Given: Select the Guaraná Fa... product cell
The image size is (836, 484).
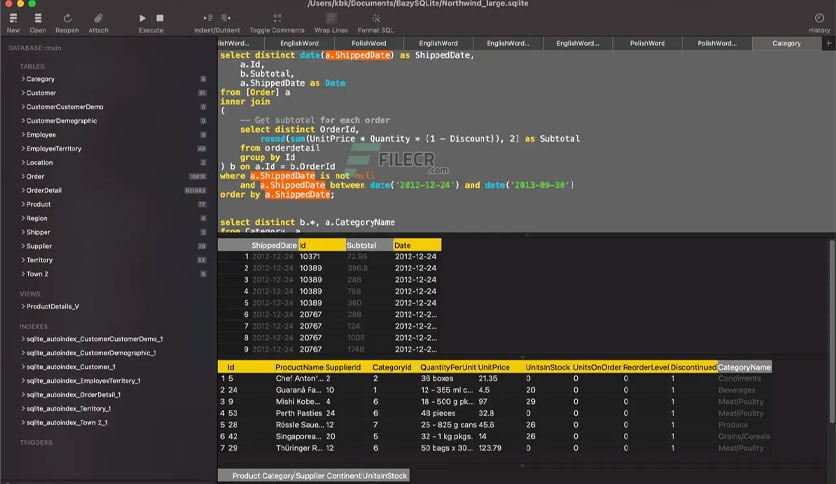Looking at the screenshot, I should coord(299,390).
